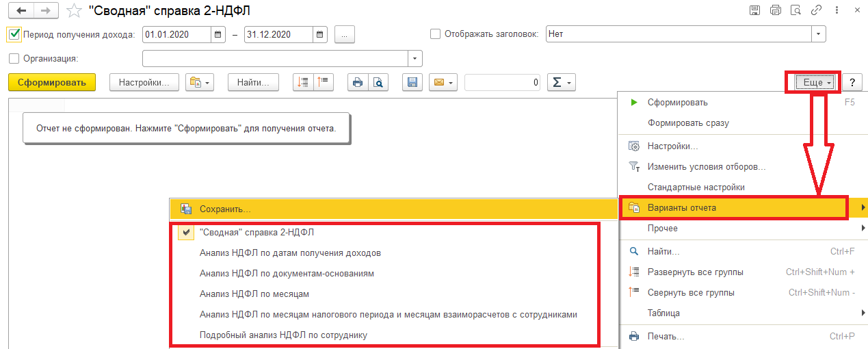Select Найти... in Еще menu
868x349 pixels.
[x=742, y=251]
